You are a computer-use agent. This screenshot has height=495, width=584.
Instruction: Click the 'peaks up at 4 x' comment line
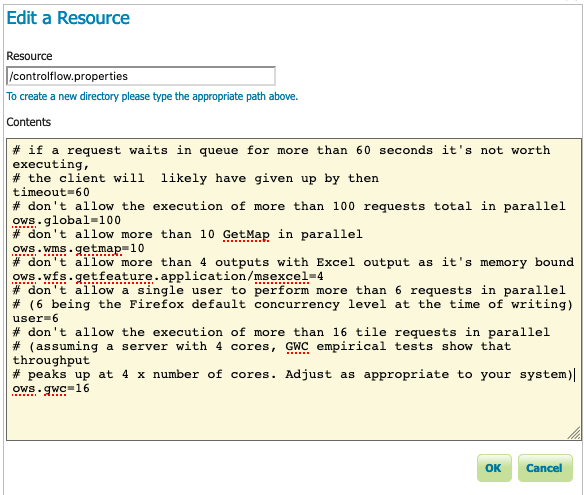pyautogui.click(x=292, y=374)
